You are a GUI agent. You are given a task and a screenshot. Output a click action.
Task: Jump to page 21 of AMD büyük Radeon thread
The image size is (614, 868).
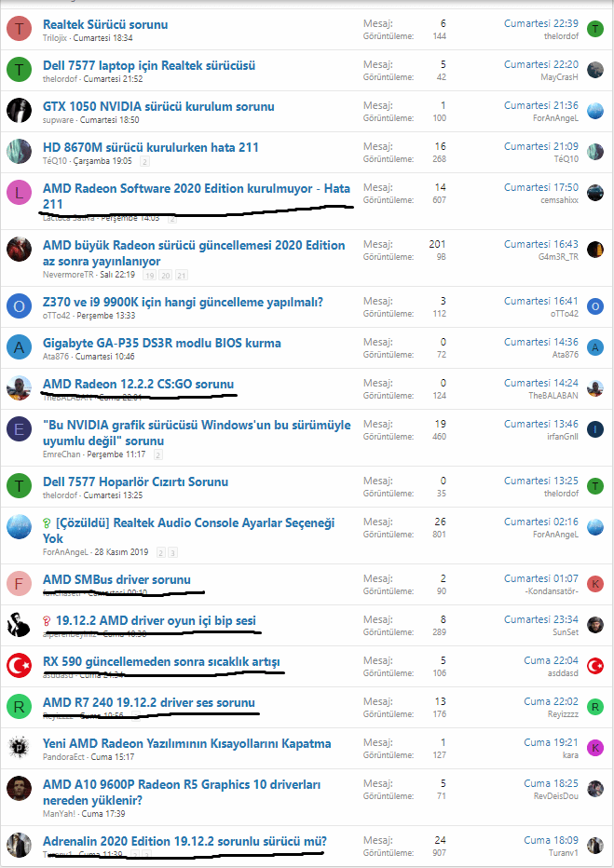click(x=182, y=275)
